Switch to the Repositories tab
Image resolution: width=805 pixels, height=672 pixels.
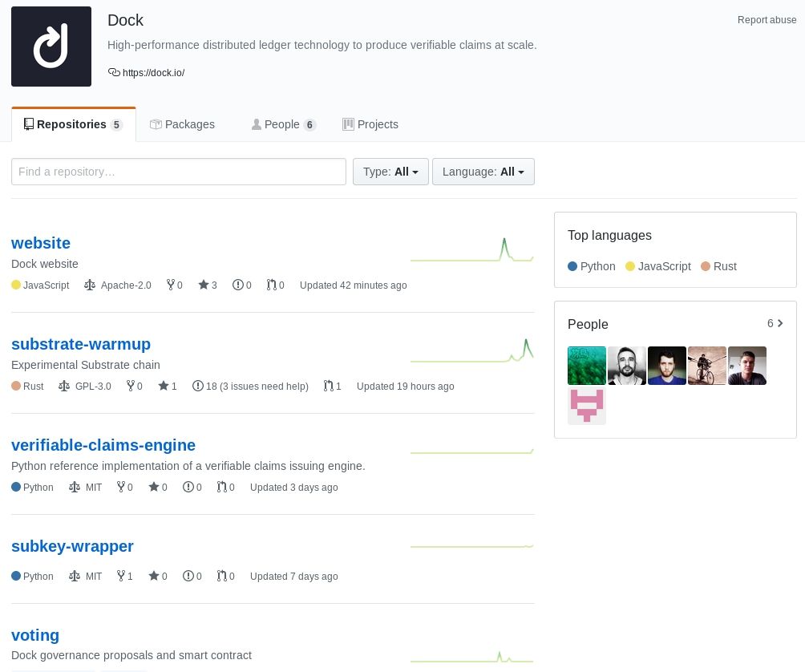point(74,124)
